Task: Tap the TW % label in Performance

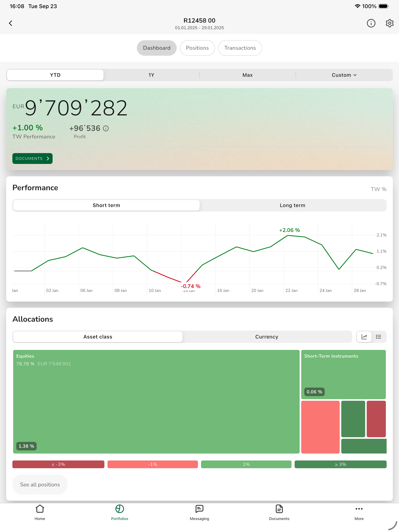Action: click(379, 189)
